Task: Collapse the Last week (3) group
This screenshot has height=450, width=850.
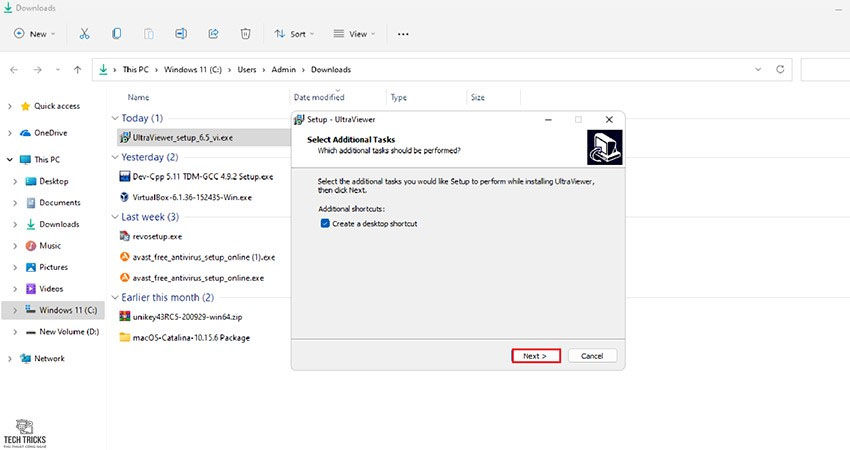Action: [115, 217]
